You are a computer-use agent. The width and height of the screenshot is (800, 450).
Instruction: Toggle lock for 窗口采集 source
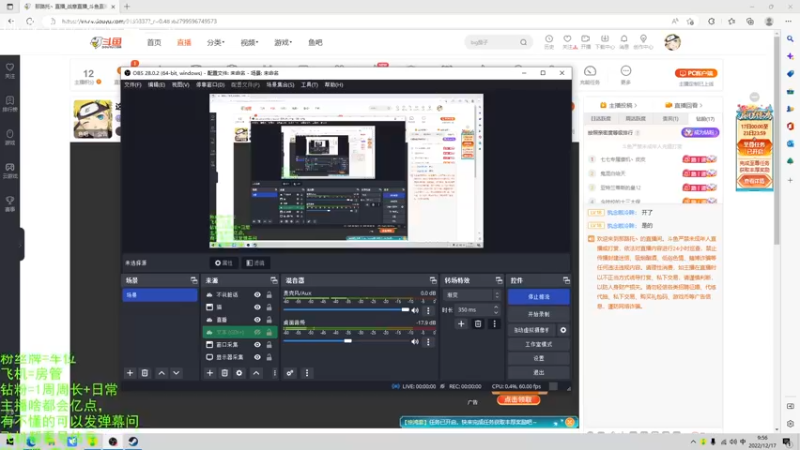tap(269, 345)
